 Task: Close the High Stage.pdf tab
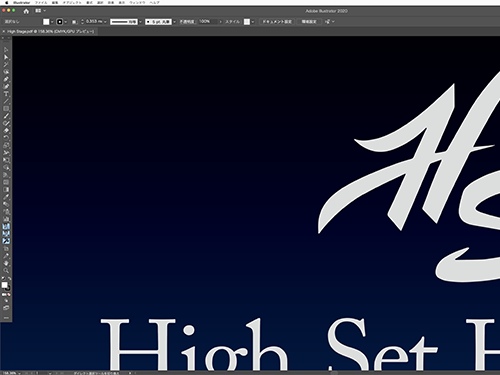(x=4, y=31)
